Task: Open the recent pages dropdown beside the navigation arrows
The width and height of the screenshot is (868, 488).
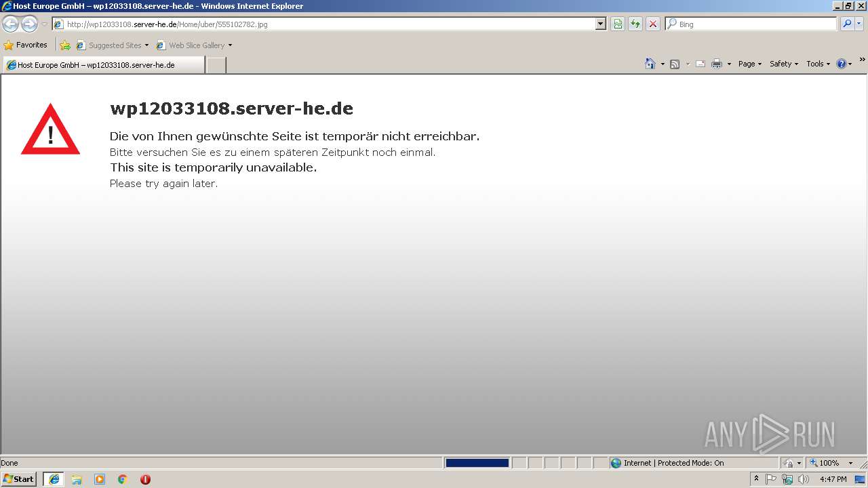Action: (44, 24)
